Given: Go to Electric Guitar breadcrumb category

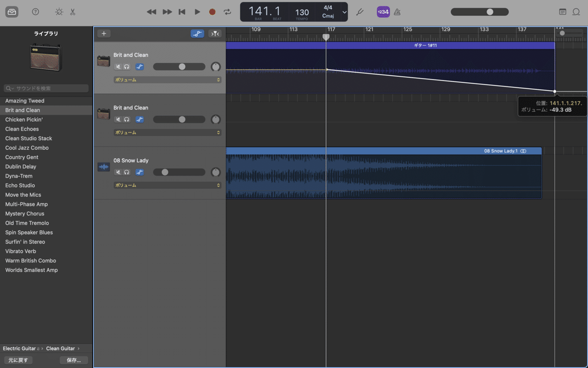Looking at the screenshot, I should [x=20, y=348].
